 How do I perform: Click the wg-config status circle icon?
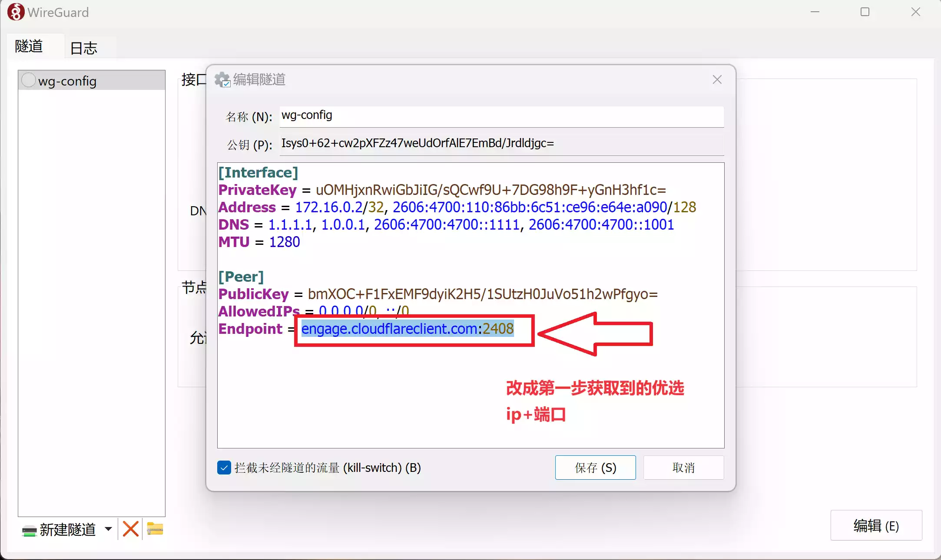click(x=29, y=80)
